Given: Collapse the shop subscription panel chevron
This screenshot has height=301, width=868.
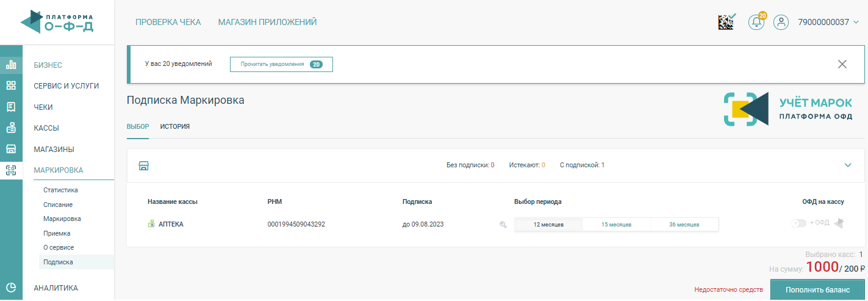Looking at the screenshot, I should (x=847, y=165).
